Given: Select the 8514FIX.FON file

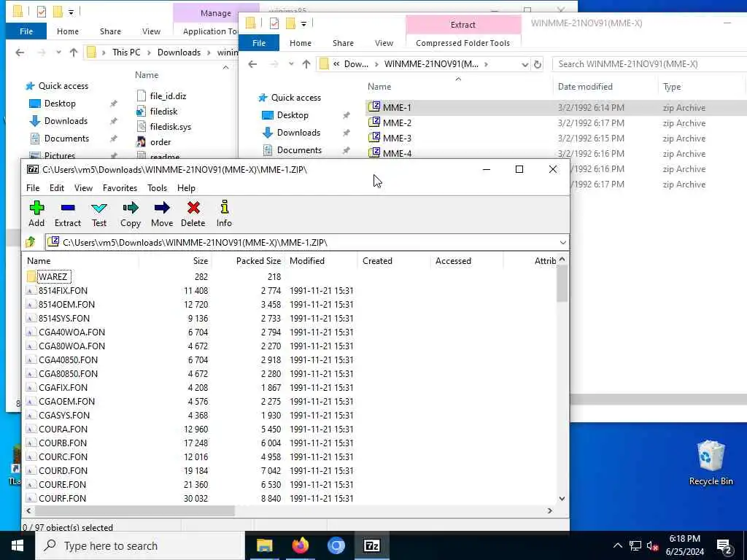Looking at the screenshot, I should (63, 290).
